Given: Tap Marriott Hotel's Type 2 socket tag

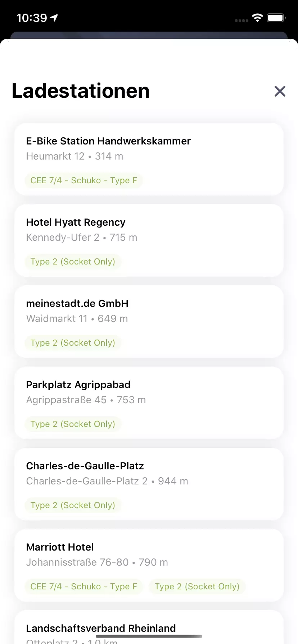Looking at the screenshot, I should coord(197,586).
